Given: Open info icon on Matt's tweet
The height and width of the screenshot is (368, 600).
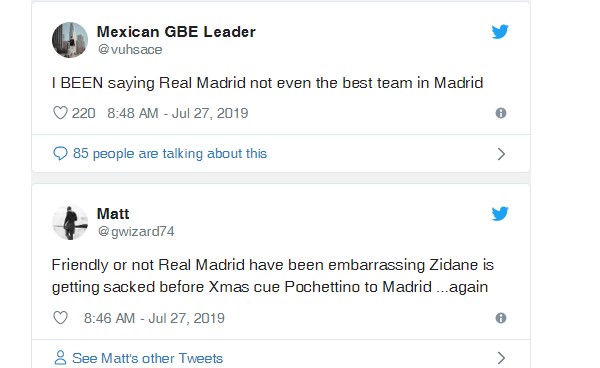Looking at the screenshot, I should point(501,318).
